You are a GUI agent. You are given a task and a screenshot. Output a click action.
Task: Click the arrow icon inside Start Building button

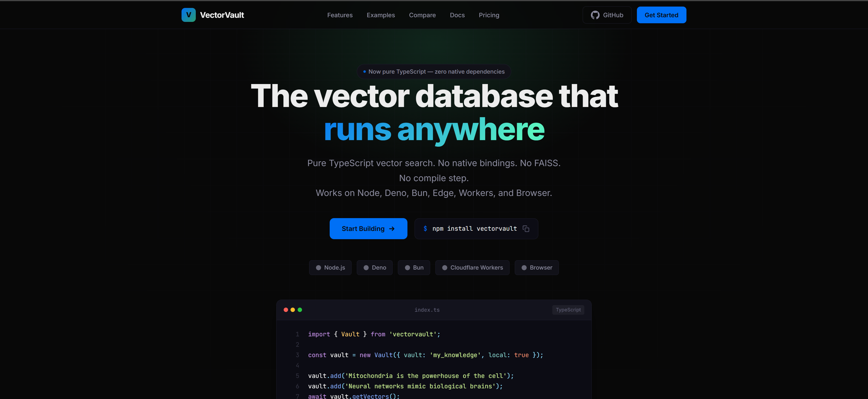click(392, 229)
